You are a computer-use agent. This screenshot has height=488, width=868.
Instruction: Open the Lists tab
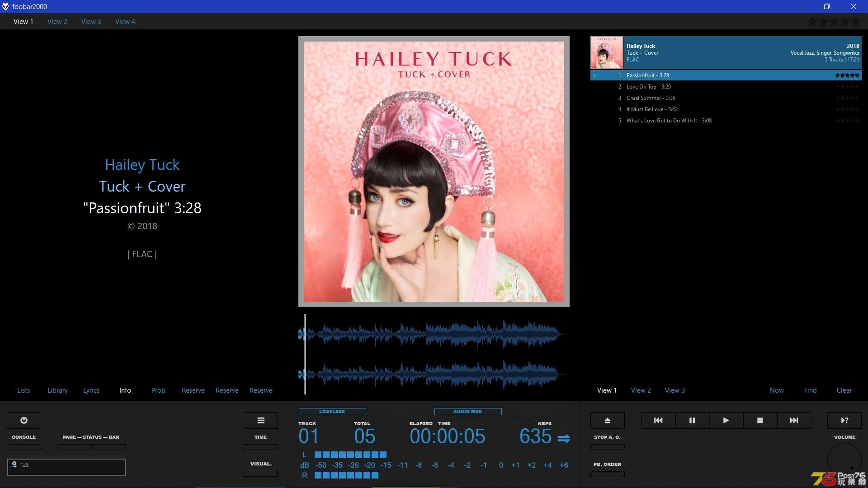(x=24, y=390)
